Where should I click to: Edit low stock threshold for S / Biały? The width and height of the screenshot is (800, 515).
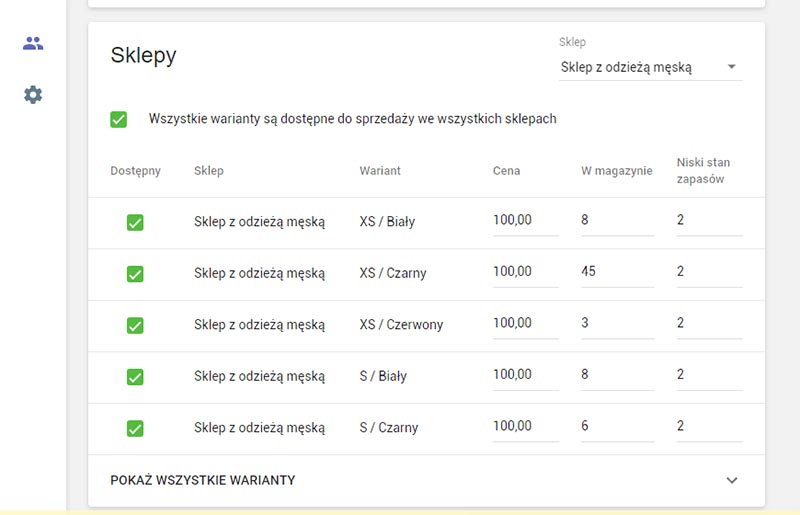(709, 376)
